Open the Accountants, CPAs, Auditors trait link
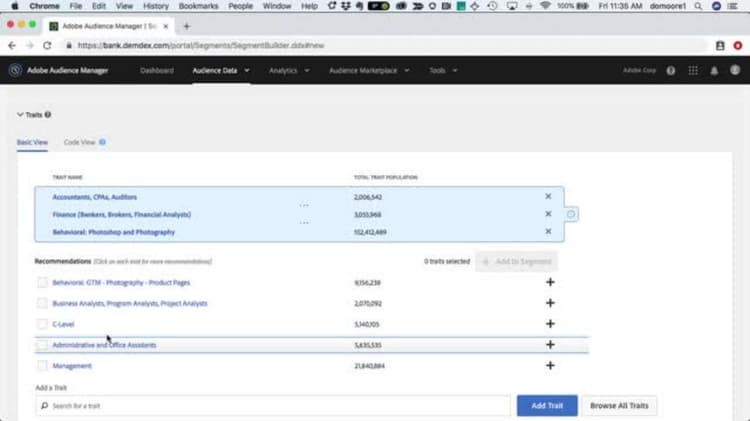 (x=95, y=197)
